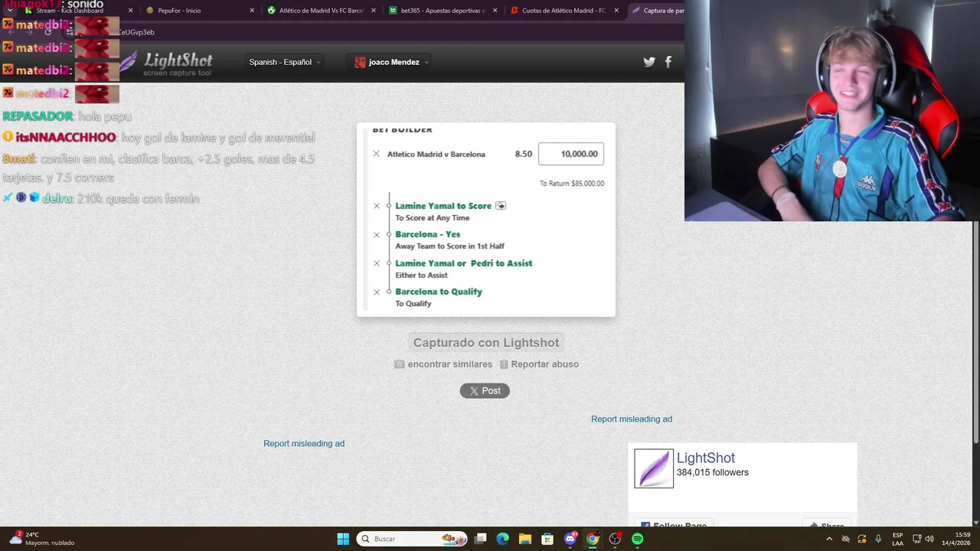This screenshot has width=980, height=551.
Task: Click the browser reload button
Action: pyautogui.click(x=48, y=32)
